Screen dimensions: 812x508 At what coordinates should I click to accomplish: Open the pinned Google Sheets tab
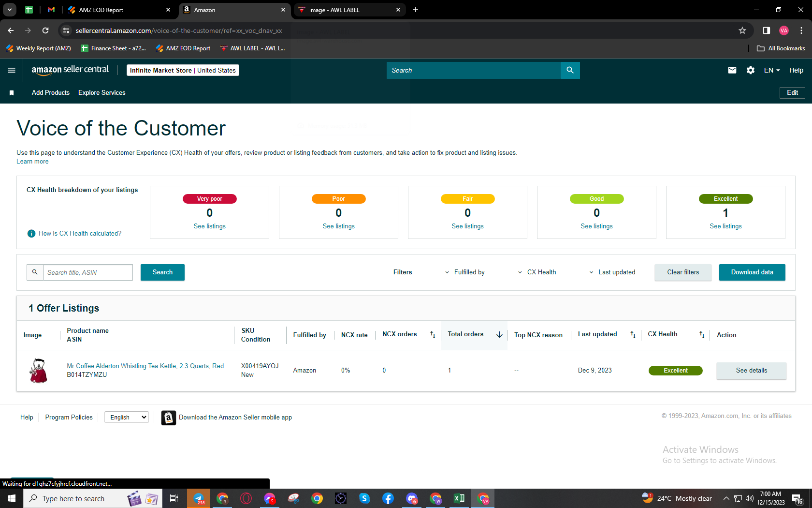29,10
